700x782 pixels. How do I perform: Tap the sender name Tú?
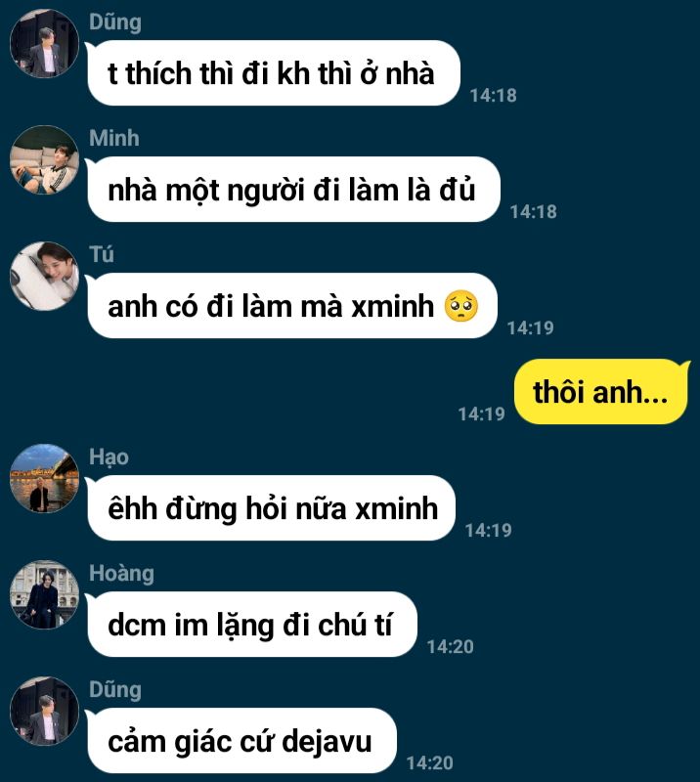pyautogui.click(x=102, y=254)
